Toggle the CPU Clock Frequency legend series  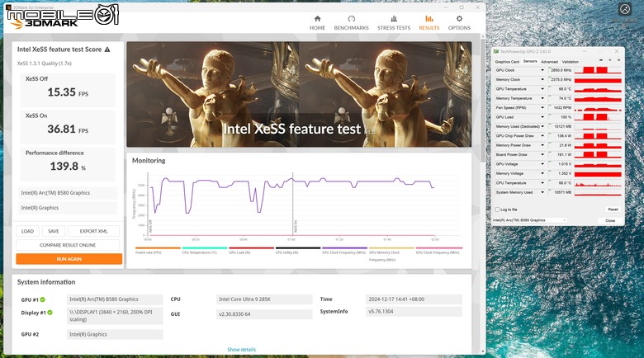[344, 251]
